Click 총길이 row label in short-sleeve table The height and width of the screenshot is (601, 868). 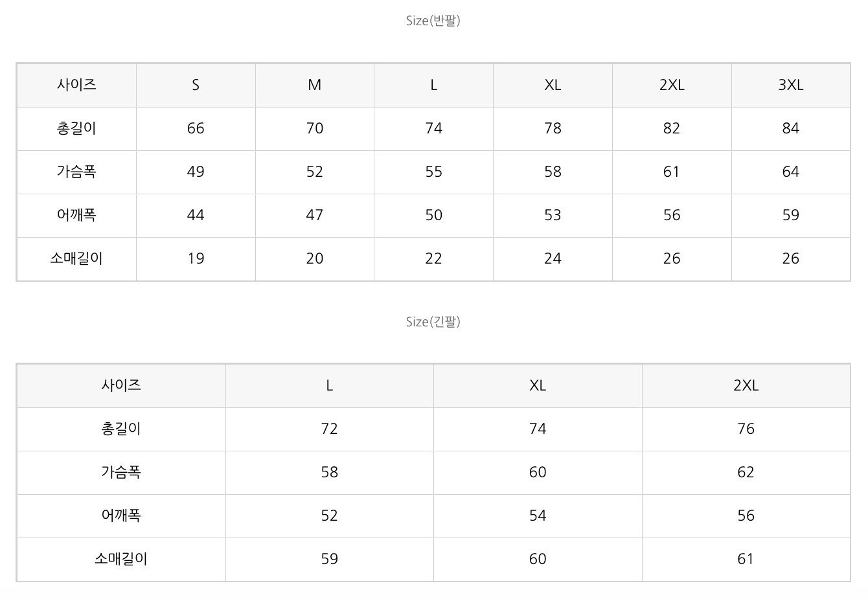(76, 128)
